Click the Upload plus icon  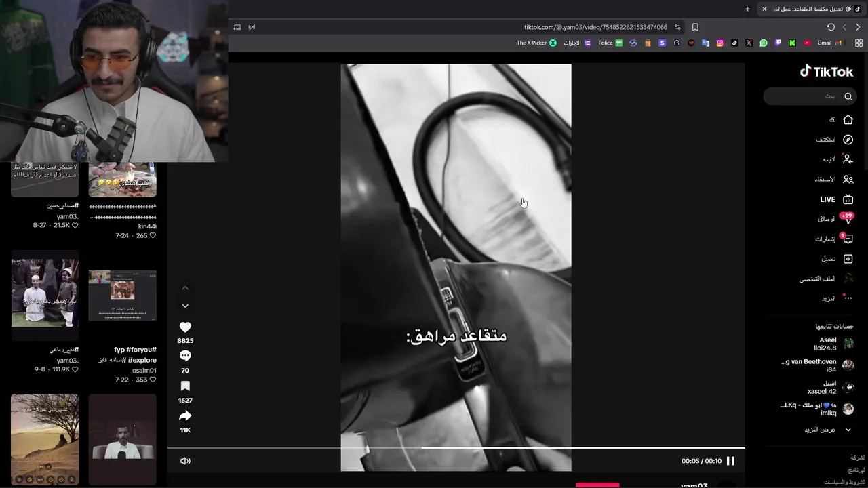848,259
